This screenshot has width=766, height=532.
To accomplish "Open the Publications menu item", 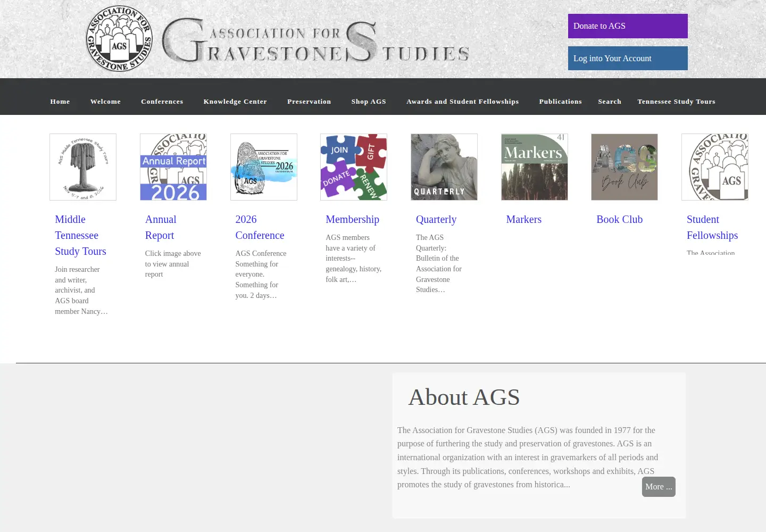I will pyautogui.click(x=561, y=102).
